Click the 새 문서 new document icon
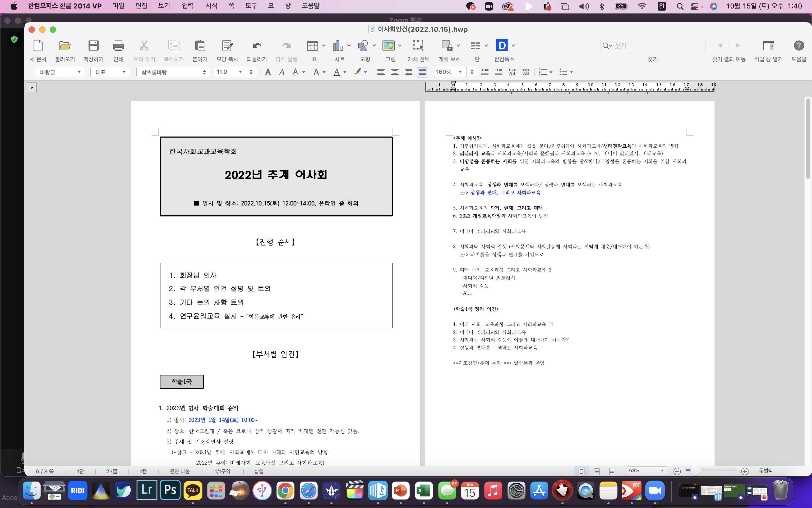The image size is (812, 508). click(x=38, y=45)
